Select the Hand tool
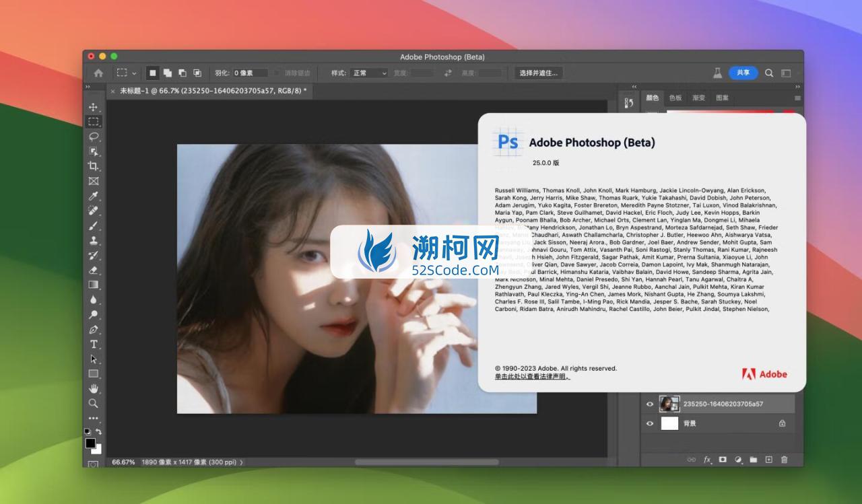862x504 pixels. 94,388
